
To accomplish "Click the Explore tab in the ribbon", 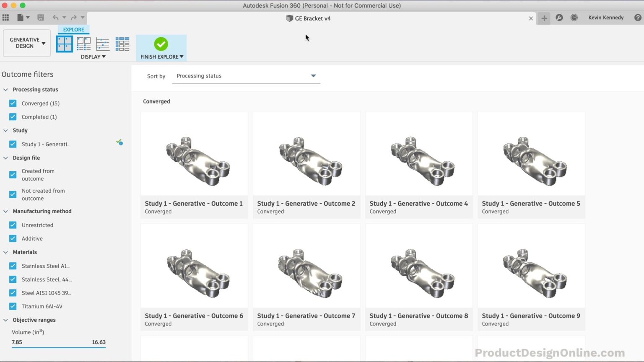I will click(x=73, y=29).
